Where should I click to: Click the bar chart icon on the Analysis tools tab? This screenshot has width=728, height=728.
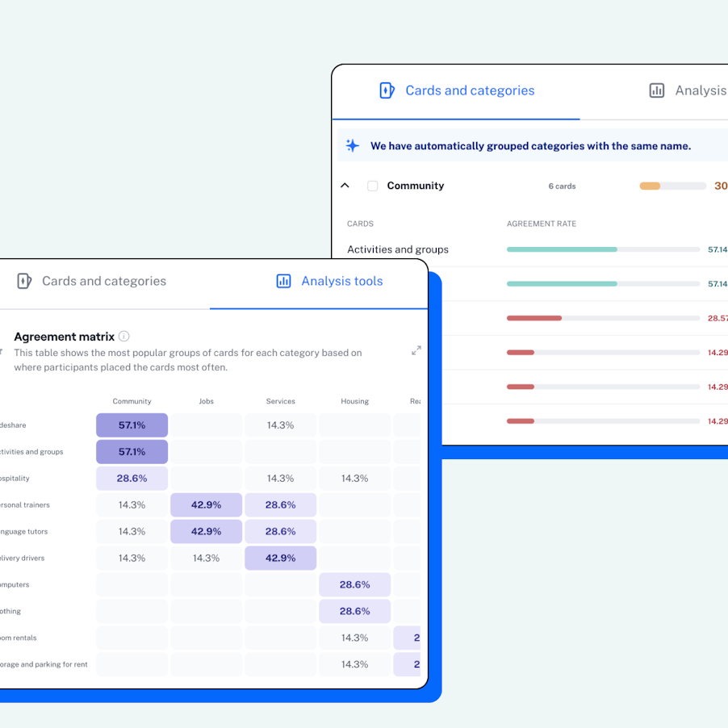coord(283,281)
